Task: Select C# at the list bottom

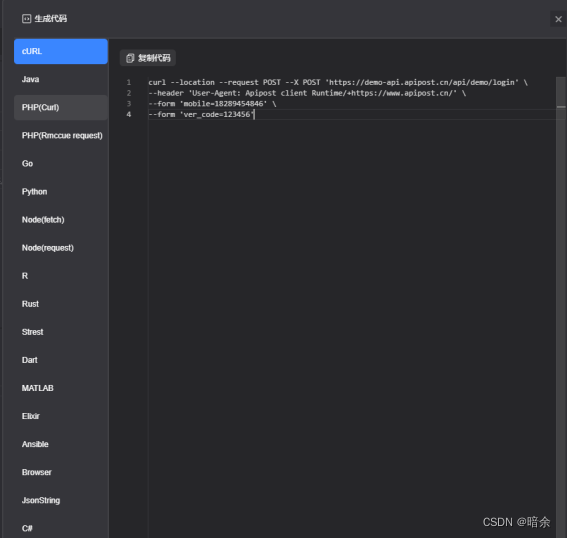Action: coord(61,528)
